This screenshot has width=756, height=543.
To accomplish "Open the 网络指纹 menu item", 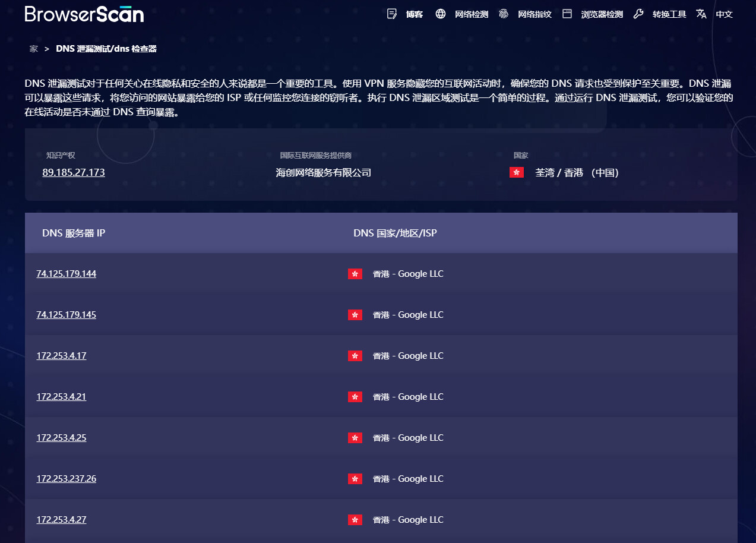I will [534, 14].
